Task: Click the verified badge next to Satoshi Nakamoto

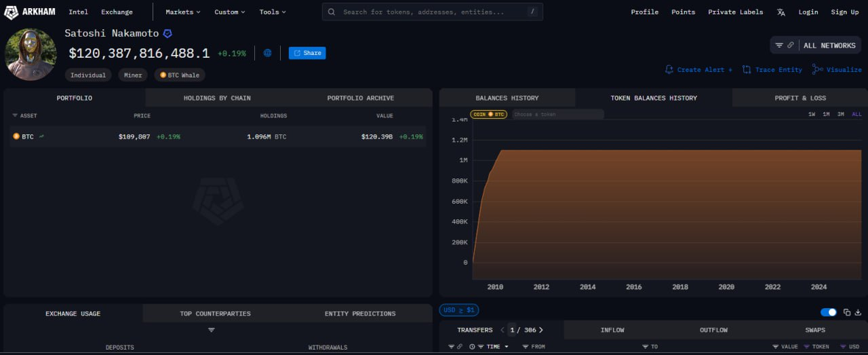Action: click(167, 33)
